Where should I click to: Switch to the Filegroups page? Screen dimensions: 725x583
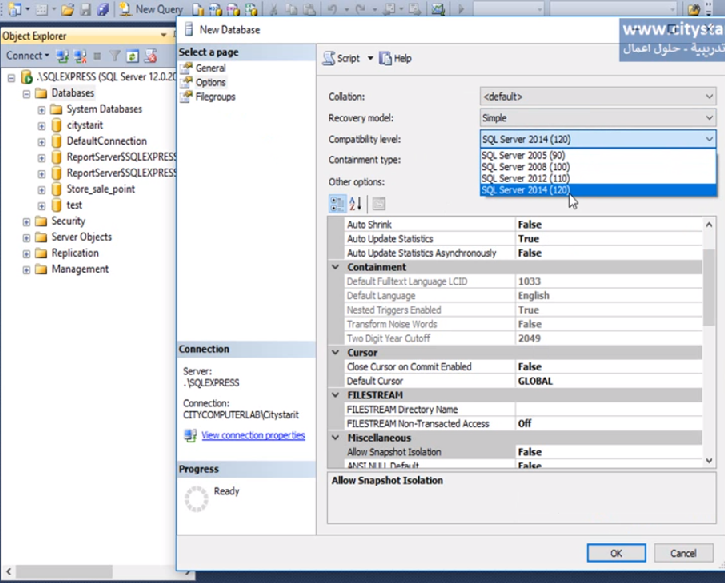[x=215, y=97]
